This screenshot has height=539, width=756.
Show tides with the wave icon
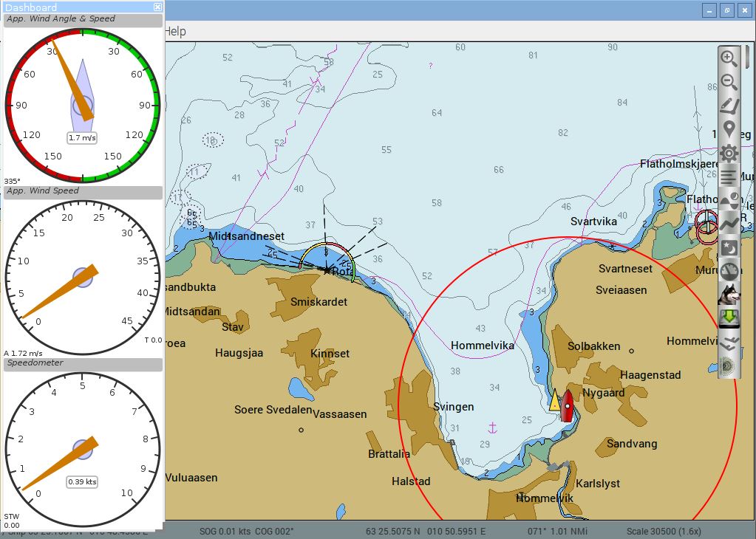tap(729, 201)
